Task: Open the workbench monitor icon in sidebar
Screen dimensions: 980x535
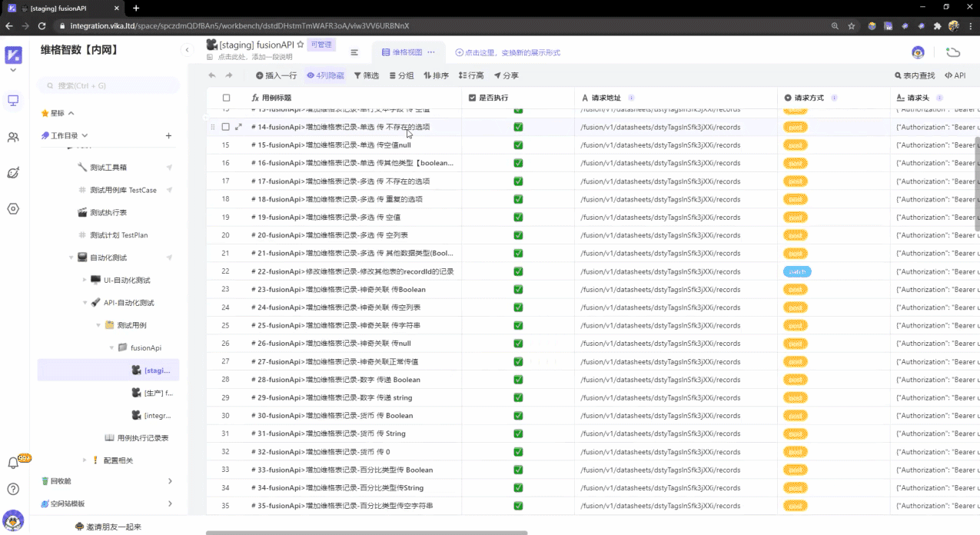Action: click(13, 101)
